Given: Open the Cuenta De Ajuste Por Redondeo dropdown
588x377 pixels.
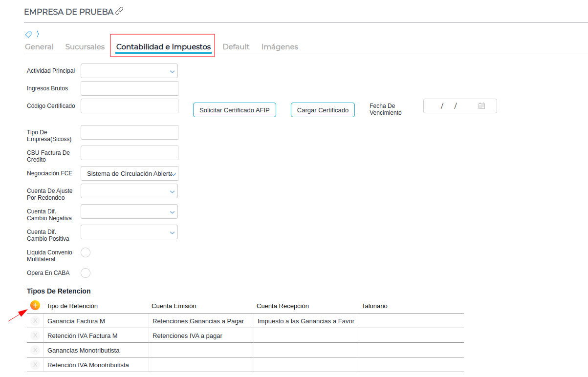Looking at the screenshot, I should [129, 191].
